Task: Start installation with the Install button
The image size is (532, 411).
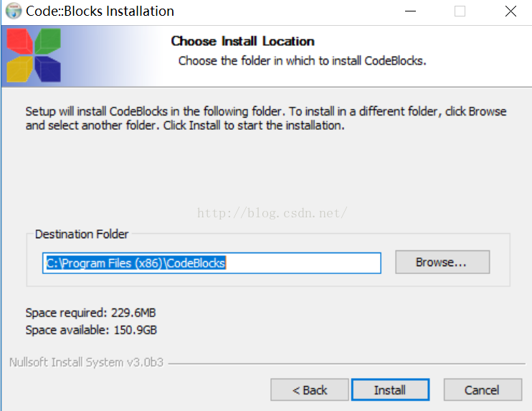Action: pyautogui.click(x=390, y=390)
